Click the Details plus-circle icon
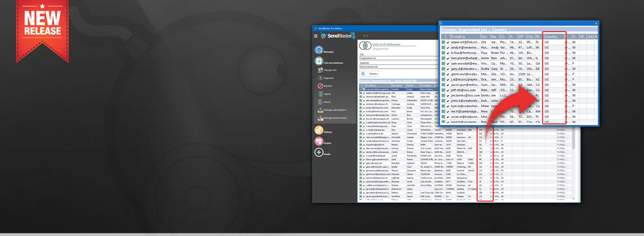 coord(319,152)
